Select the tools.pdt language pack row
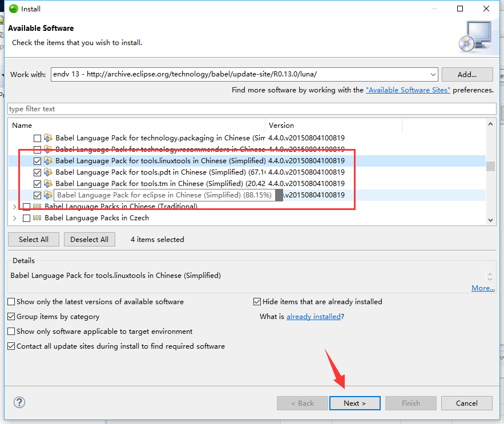The width and height of the screenshot is (504, 424). tap(247, 172)
